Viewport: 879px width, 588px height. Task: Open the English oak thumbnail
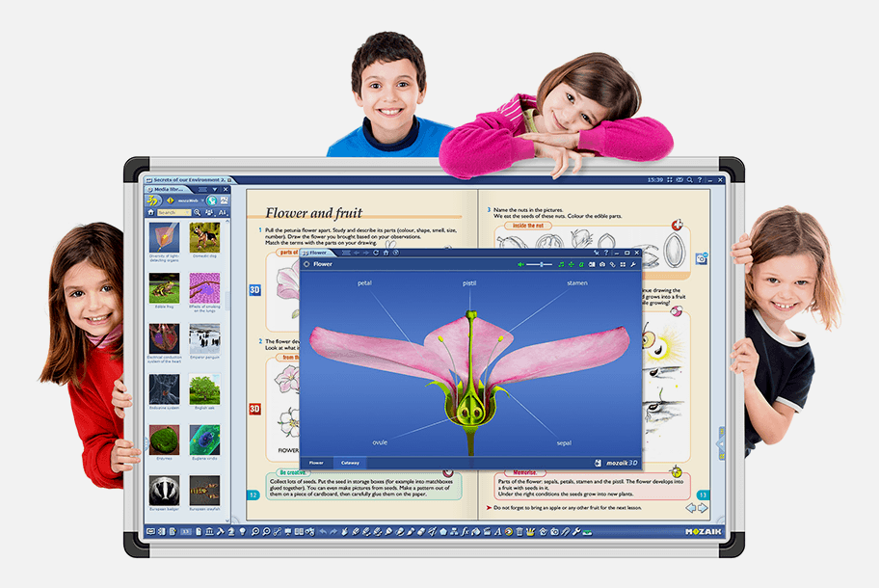(x=204, y=389)
